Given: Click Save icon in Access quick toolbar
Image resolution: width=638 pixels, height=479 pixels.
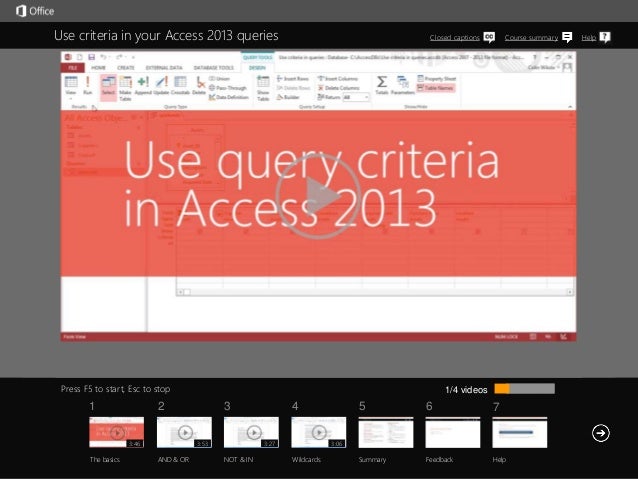Looking at the screenshot, I should coord(92,57).
